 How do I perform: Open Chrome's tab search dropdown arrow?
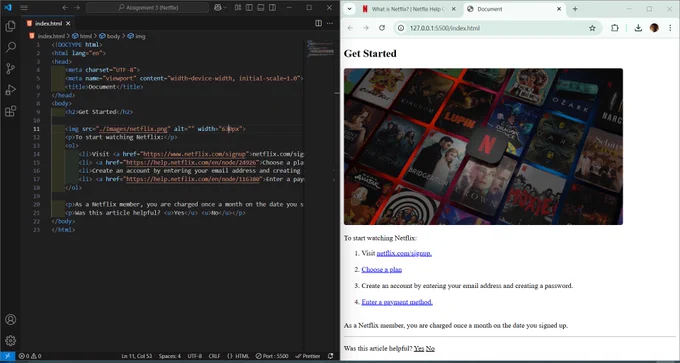(349, 9)
